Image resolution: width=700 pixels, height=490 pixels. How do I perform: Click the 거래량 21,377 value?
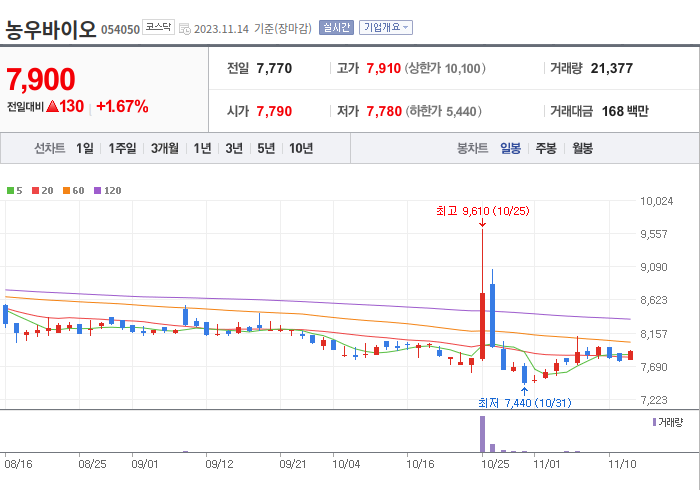coord(612,68)
